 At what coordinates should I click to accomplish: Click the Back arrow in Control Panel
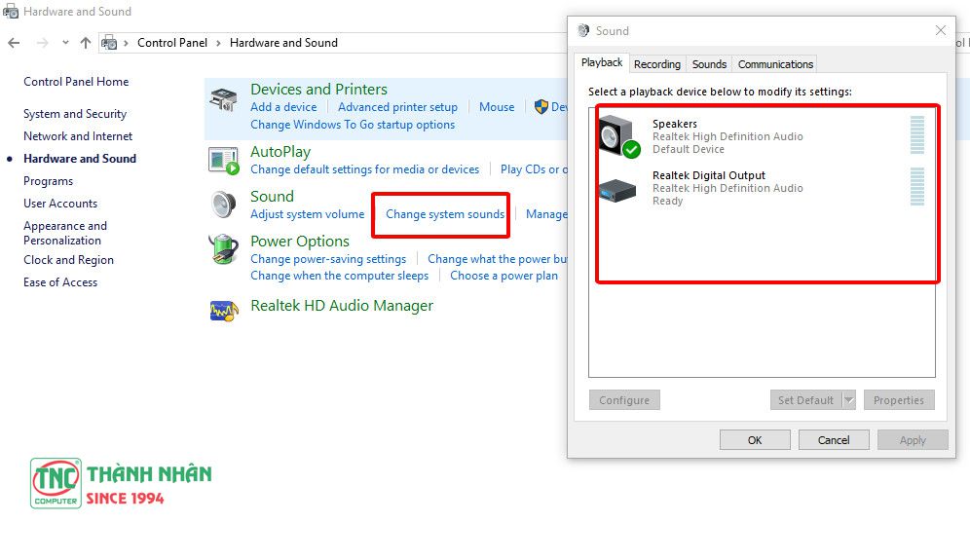(14, 43)
